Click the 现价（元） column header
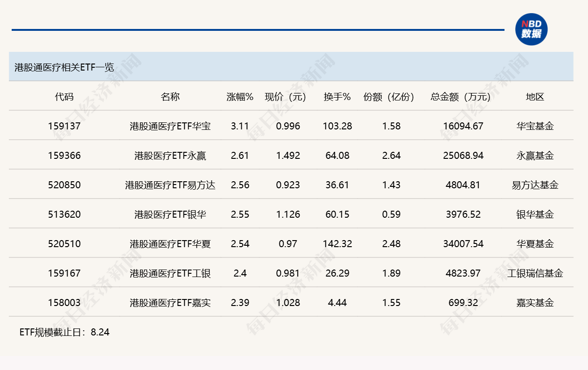The height and width of the screenshot is (370, 588). pyautogui.click(x=285, y=97)
